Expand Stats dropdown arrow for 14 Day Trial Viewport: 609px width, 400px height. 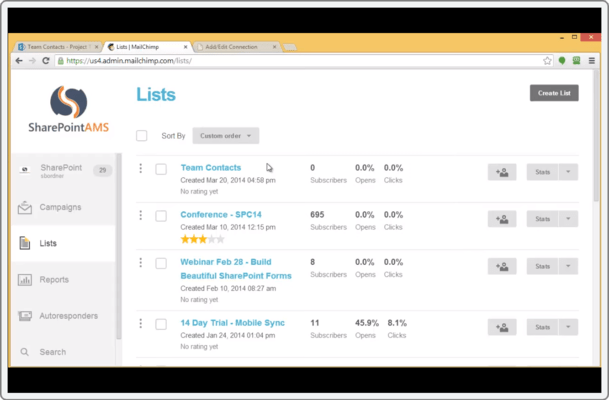[568, 327]
